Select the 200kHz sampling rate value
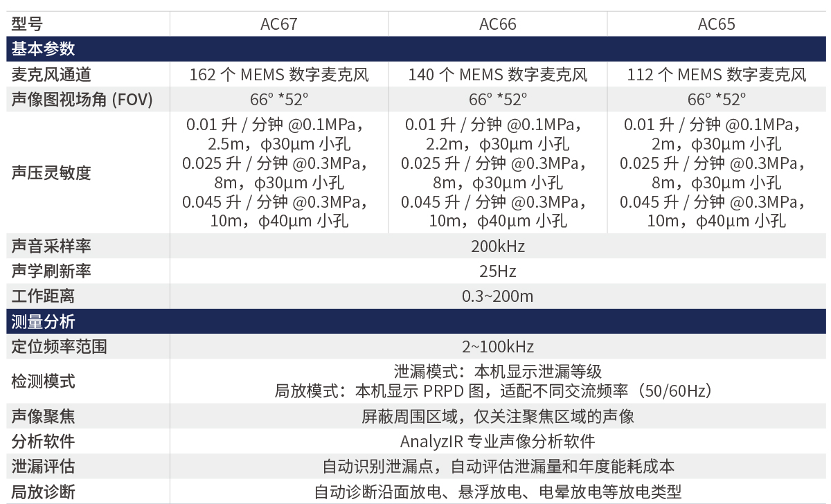The image size is (831, 504). [x=497, y=246]
